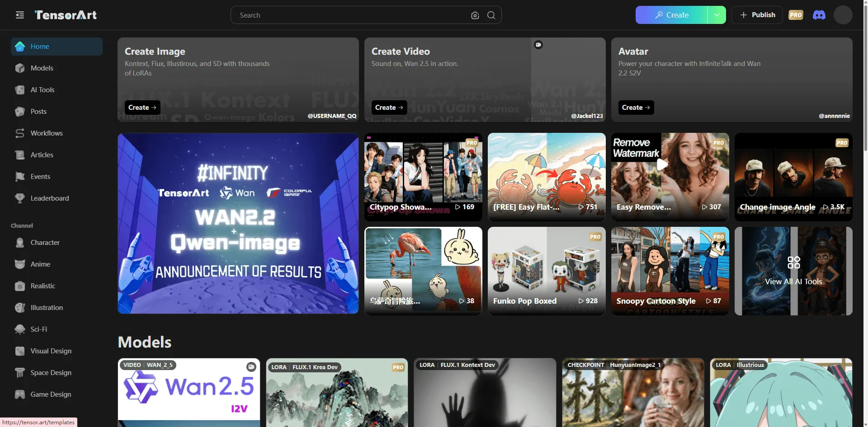
Task: Open View All AI Tools tile
Action: pos(793,271)
